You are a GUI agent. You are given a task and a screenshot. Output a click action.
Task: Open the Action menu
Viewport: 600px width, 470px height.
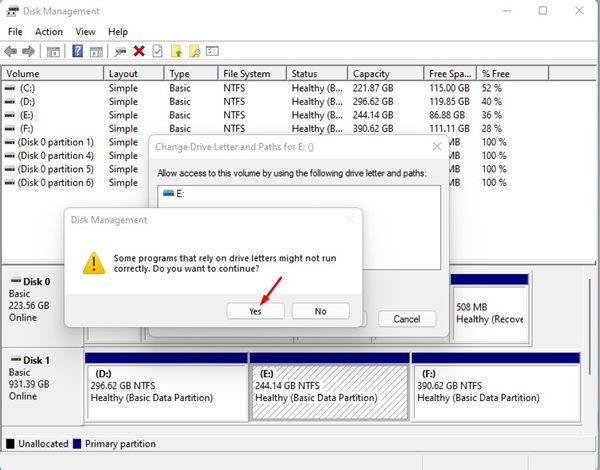(48, 32)
